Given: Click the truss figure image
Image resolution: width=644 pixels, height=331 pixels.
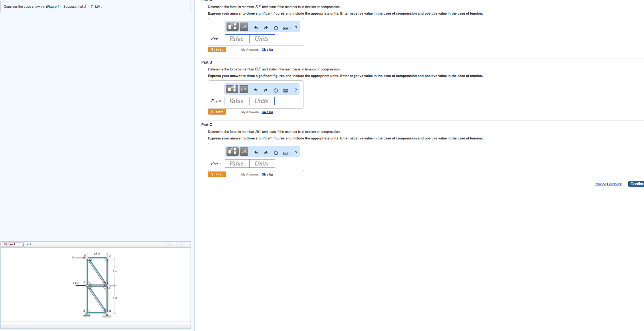Looking at the screenshot, I should (x=96, y=285).
